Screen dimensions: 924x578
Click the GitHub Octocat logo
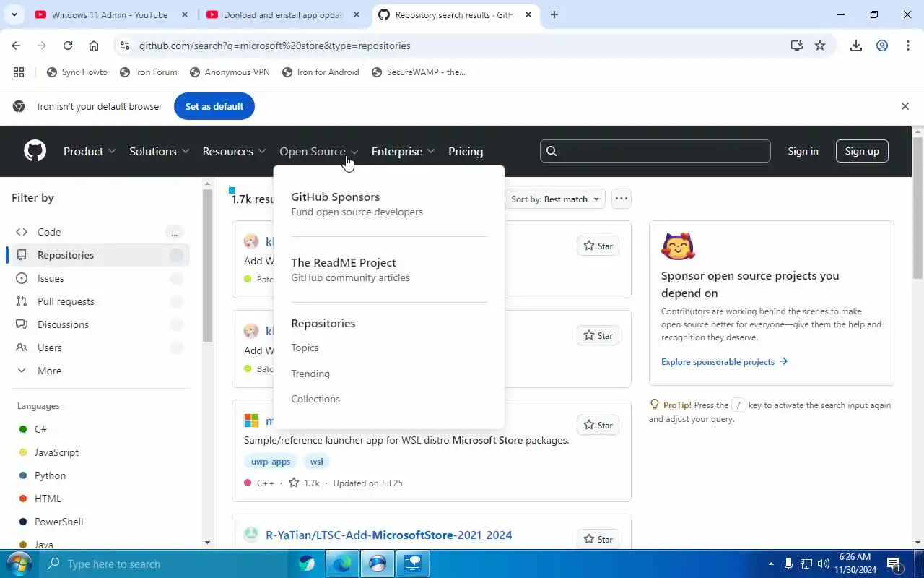point(35,151)
